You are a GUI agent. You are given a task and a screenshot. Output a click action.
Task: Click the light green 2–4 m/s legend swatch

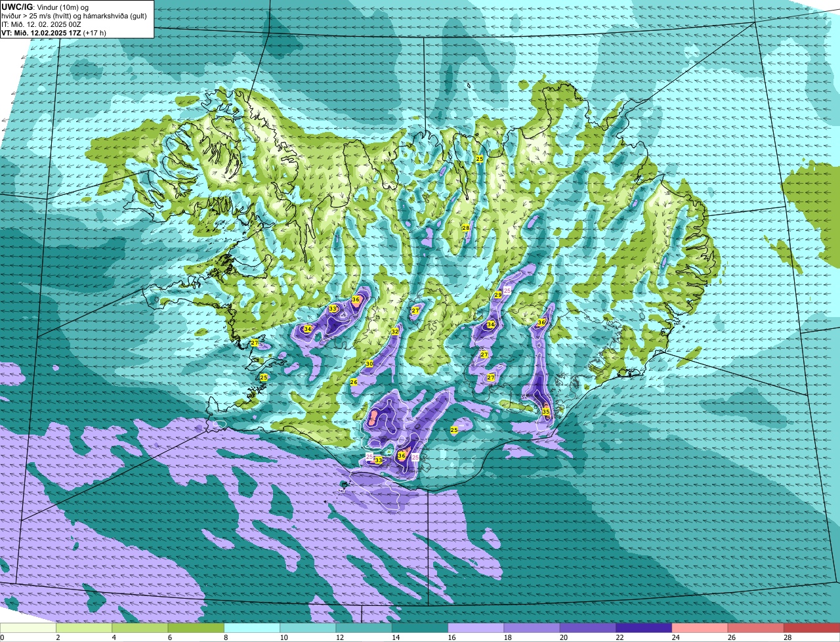(85, 628)
